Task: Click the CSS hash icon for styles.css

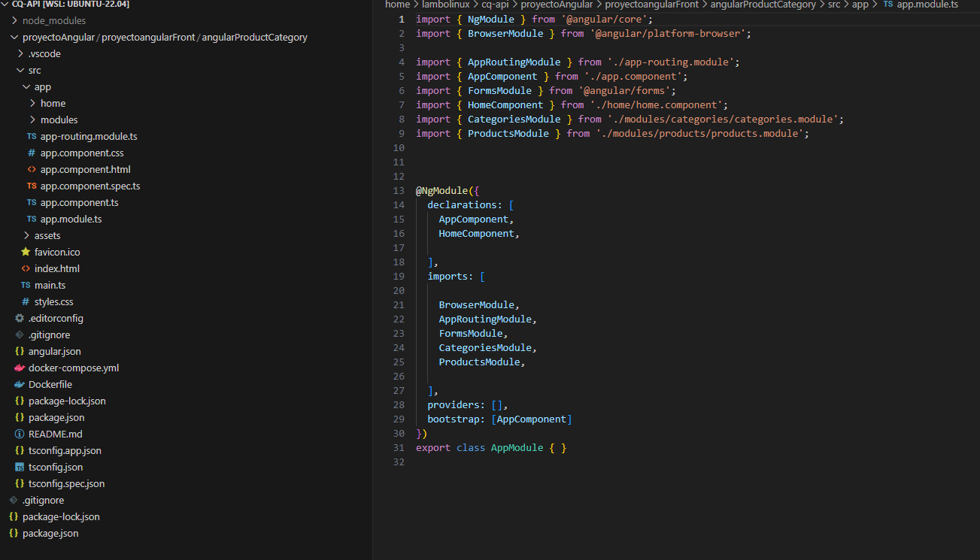Action: (26, 301)
